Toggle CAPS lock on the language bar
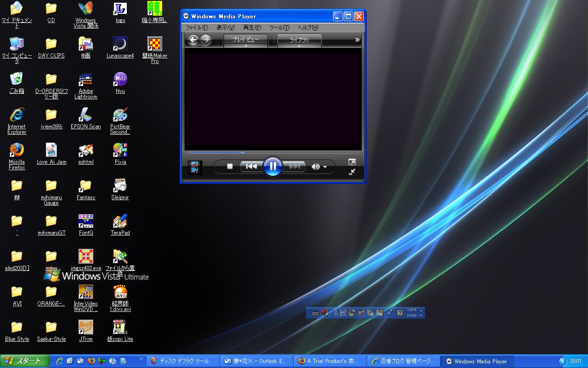 tap(412, 310)
